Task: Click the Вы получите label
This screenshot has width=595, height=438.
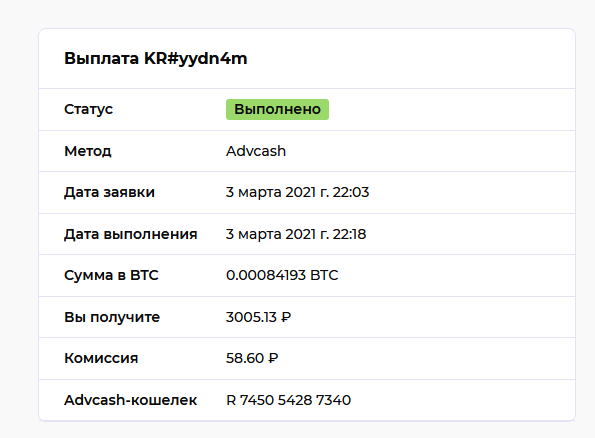Action: click(x=112, y=317)
